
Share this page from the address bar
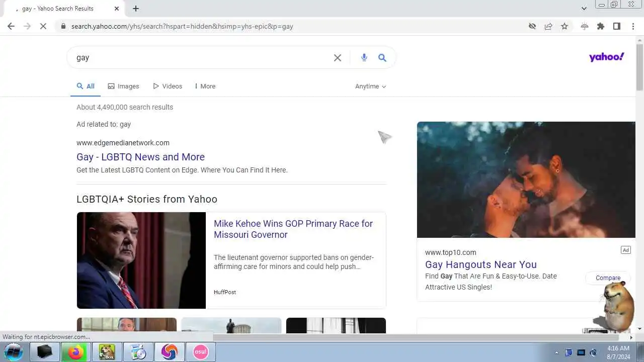[548, 26]
